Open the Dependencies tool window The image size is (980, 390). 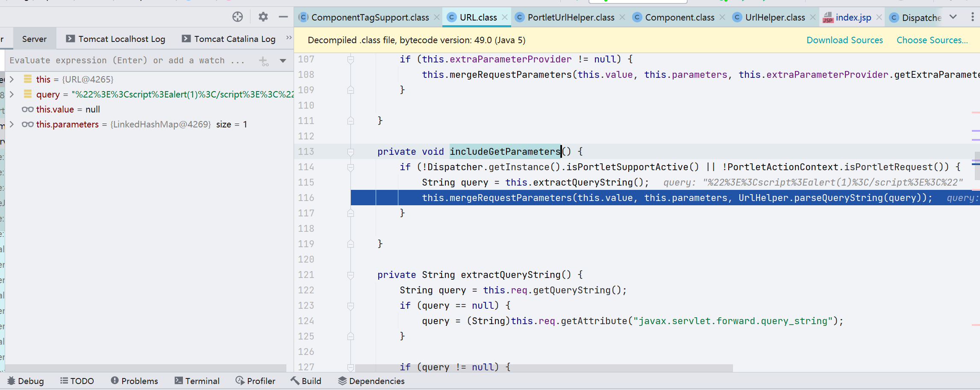pyautogui.click(x=371, y=381)
